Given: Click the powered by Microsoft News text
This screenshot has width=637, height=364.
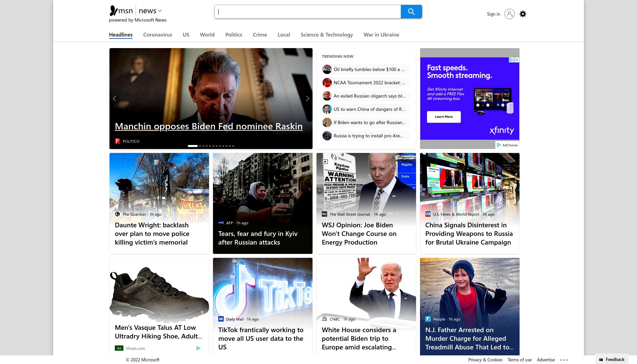Looking at the screenshot, I should pyautogui.click(x=138, y=20).
